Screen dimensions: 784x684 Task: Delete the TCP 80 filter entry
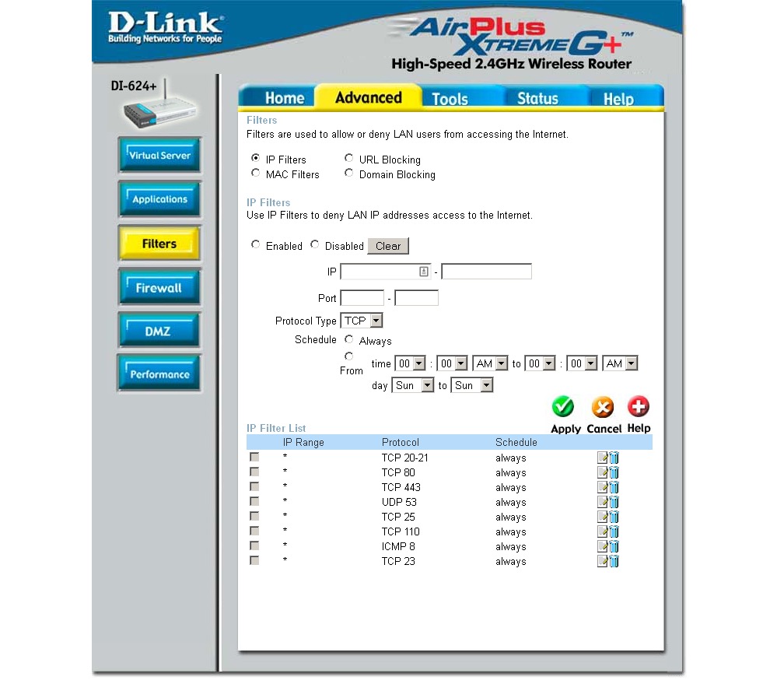(614, 472)
